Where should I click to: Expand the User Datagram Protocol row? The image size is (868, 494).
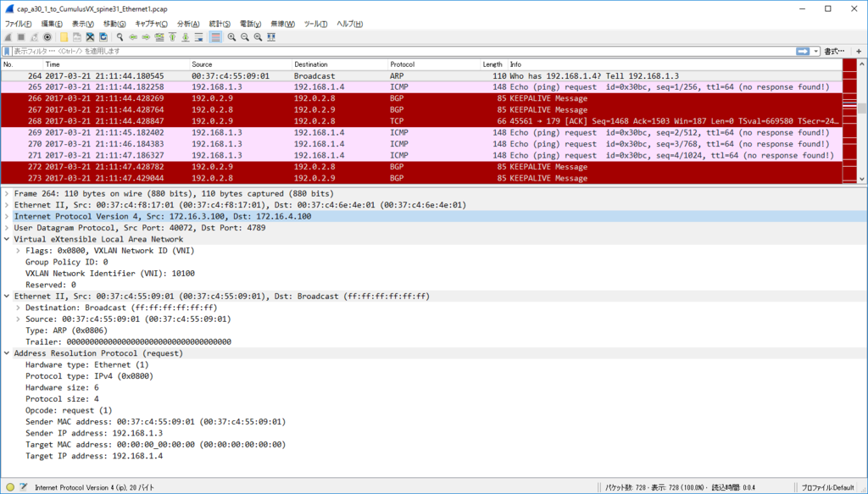[x=7, y=227]
